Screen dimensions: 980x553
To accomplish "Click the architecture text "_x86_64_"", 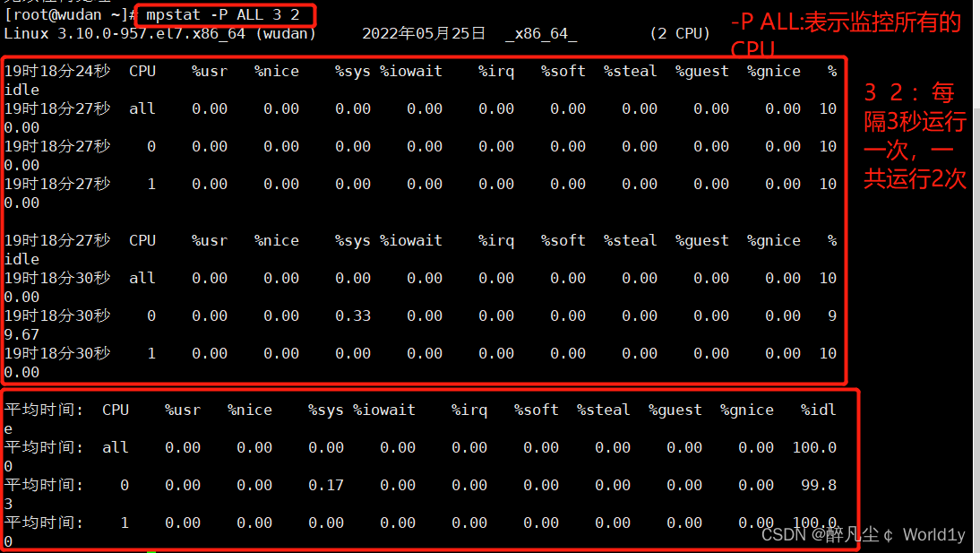I will tap(541, 34).
